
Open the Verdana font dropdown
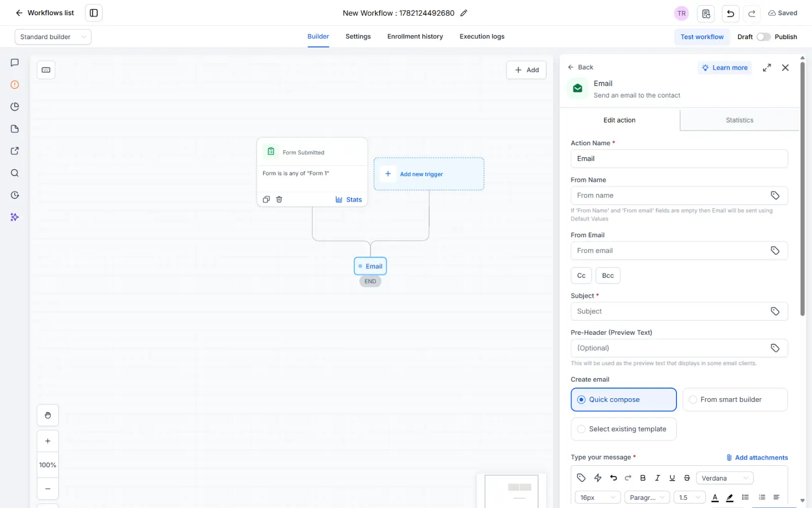click(725, 478)
